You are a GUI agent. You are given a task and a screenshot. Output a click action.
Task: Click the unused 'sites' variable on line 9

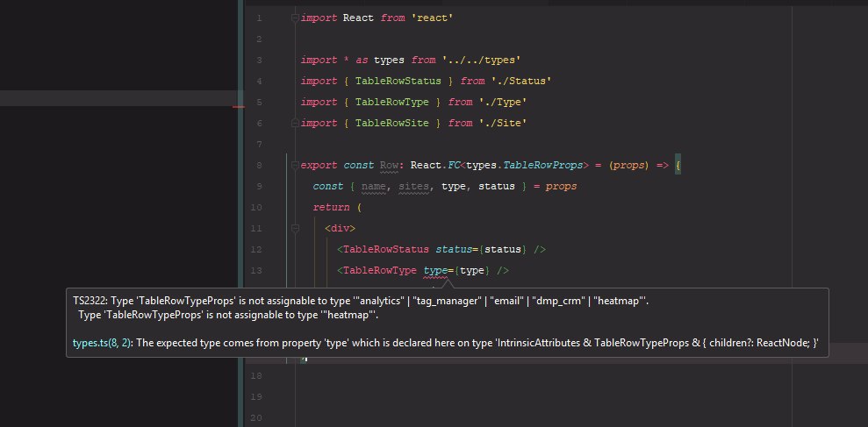[413, 187]
